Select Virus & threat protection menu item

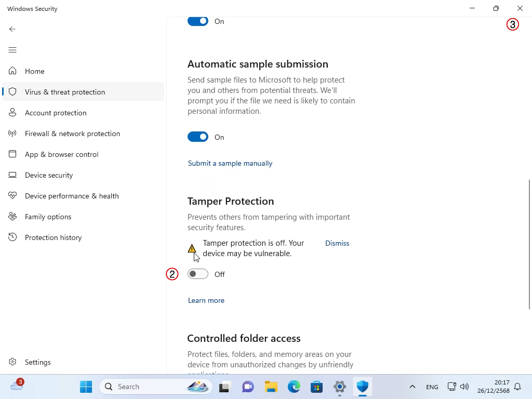pos(65,92)
